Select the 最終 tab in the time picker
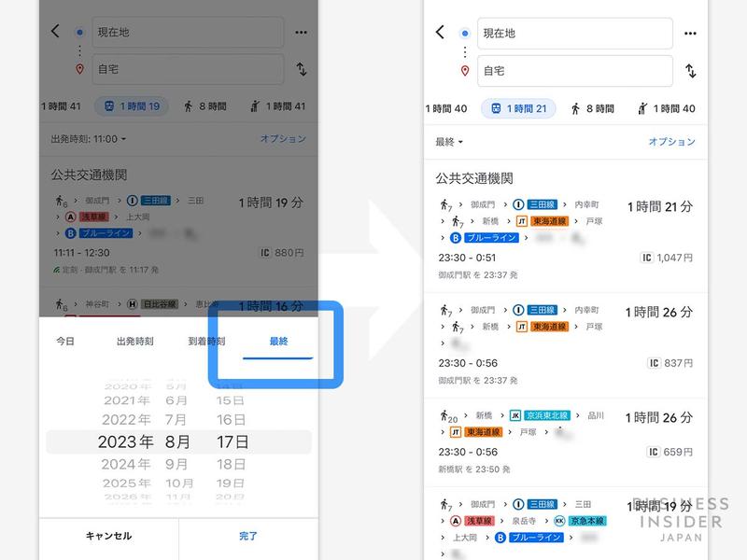The height and width of the screenshot is (560, 747). [278, 341]
